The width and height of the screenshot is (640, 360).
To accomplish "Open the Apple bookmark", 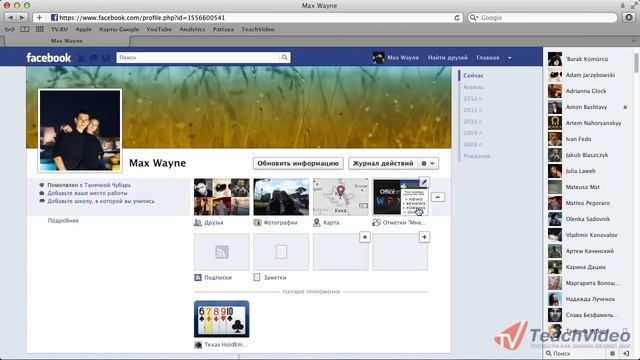I will (83, 29).
